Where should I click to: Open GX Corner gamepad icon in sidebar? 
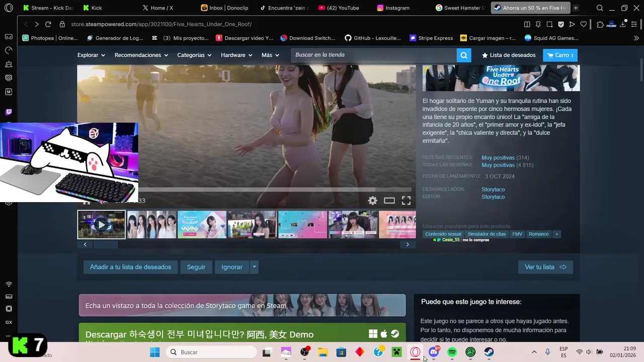[x=9, y=37]
